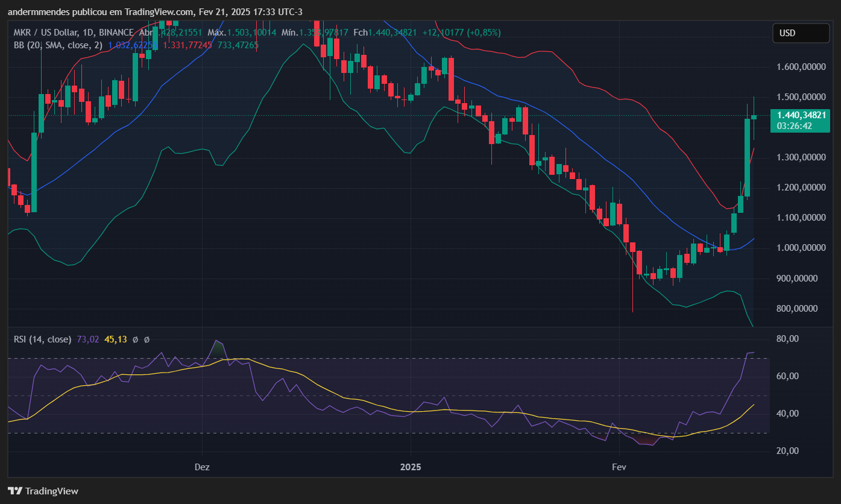Click the TradingView logo icon
This screenshot has height=504, width=841.
point(15,491)
